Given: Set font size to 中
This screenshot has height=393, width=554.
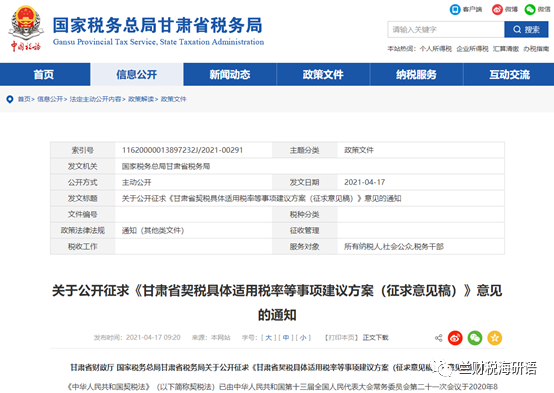Looking at the screenshot, I should 286,338.
